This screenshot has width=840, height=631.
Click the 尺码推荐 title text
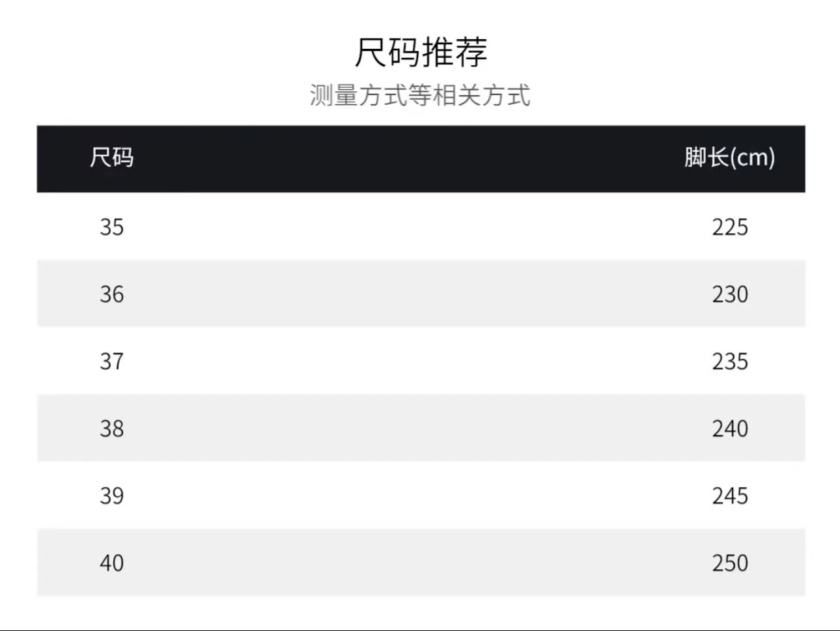click(x=421, y=52)
